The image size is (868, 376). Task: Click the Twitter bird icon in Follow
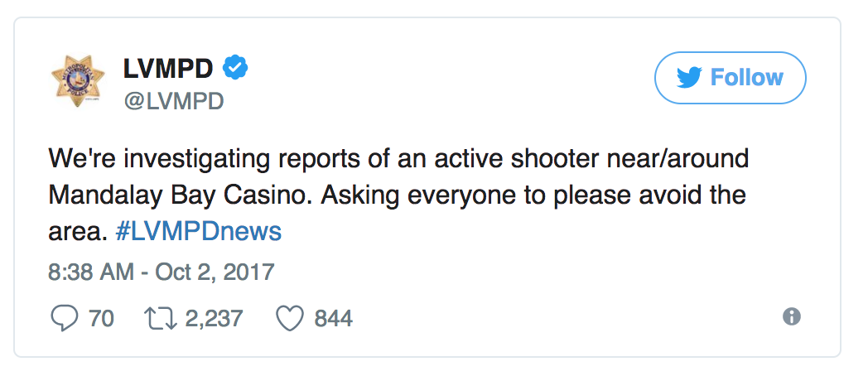click(689, 78)
